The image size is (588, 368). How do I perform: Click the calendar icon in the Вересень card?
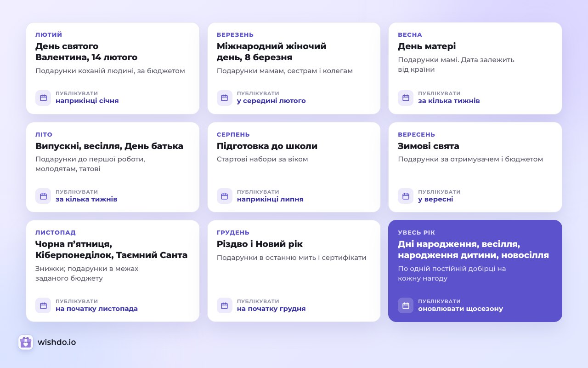tap(406, 196)
